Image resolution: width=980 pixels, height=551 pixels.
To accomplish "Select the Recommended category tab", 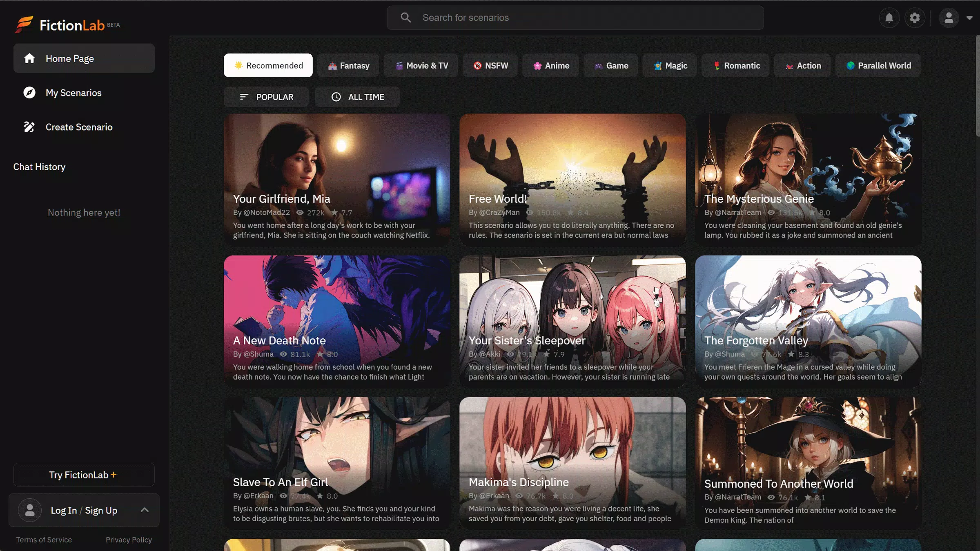I will 268,65.
